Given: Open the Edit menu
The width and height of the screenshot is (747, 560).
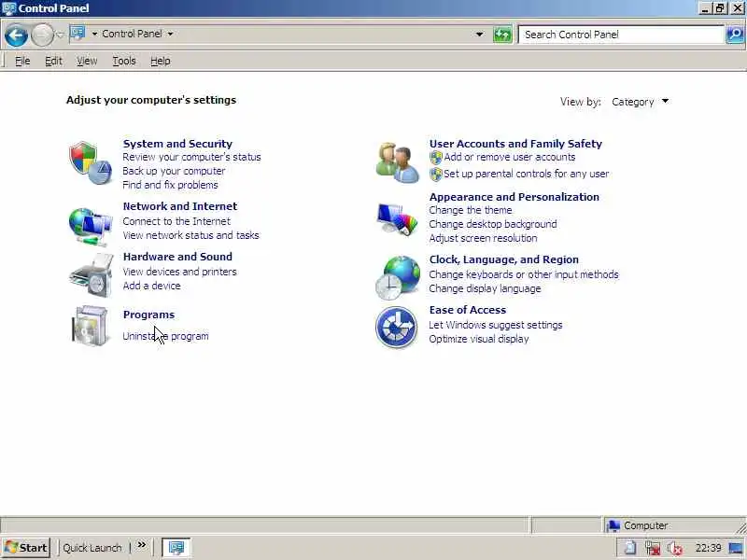Looking at the screenshot, I should tap(53, 61).
